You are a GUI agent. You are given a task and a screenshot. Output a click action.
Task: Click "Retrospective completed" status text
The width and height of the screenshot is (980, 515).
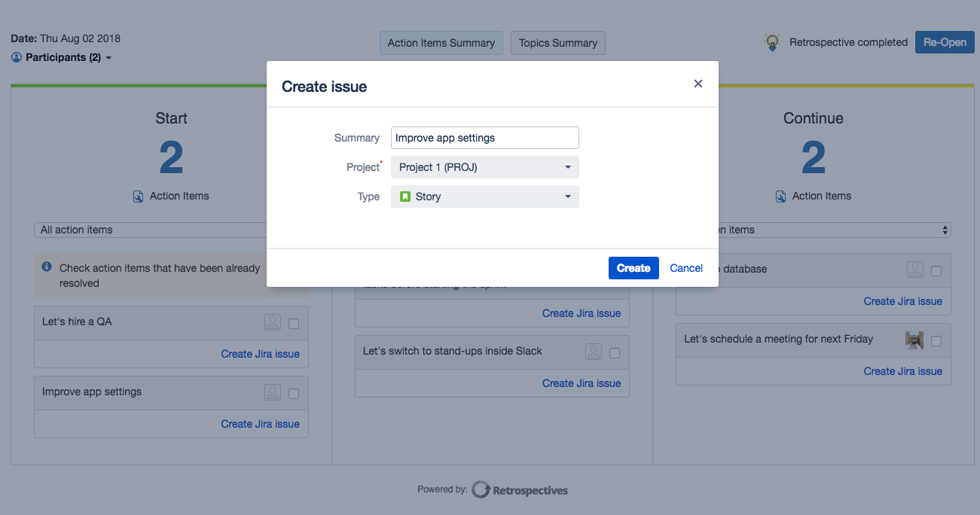(848, 42)
